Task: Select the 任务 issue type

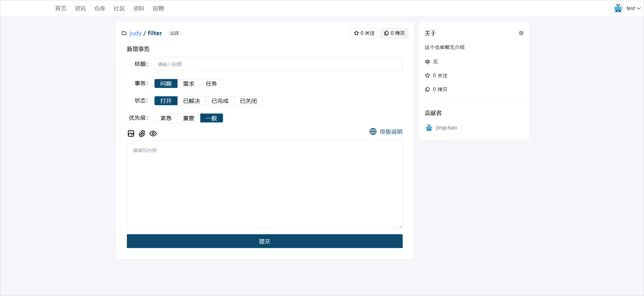Action: [x=211, y=84]
